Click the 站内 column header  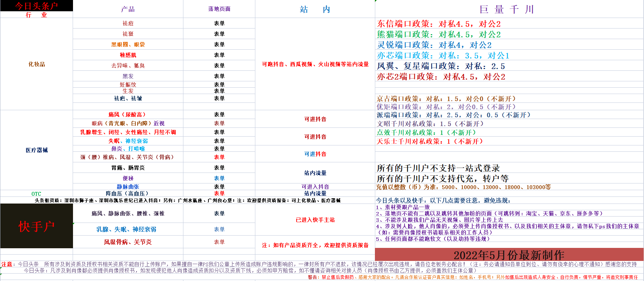(315, 10)
